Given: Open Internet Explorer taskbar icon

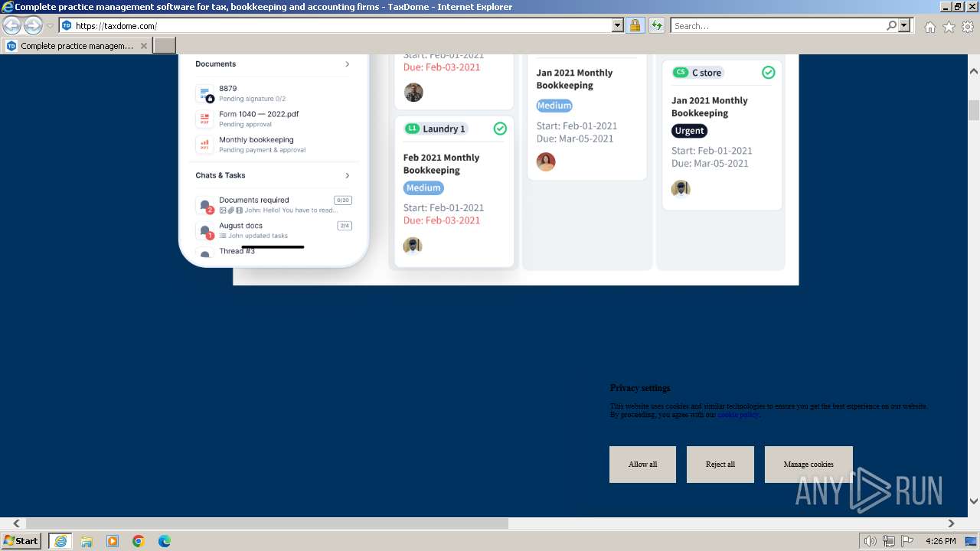Looking at the screenshot, I should [x=60, y=541].
